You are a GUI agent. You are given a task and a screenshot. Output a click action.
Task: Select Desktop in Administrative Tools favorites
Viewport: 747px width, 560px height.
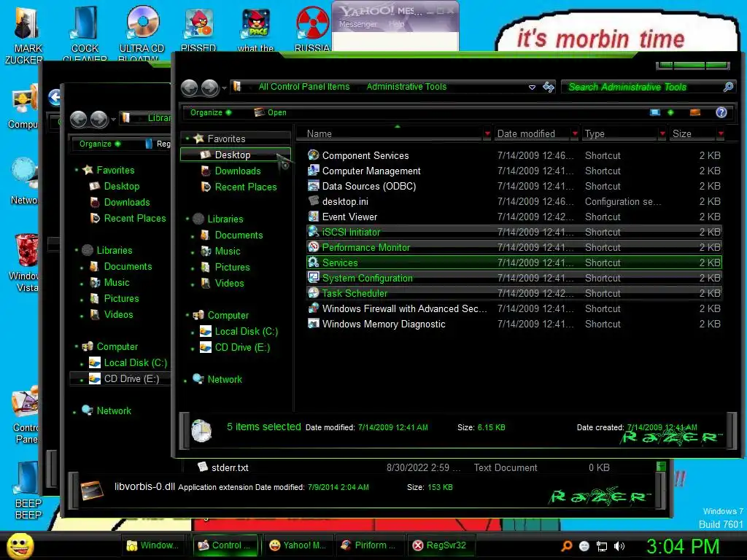pos(236,155)
